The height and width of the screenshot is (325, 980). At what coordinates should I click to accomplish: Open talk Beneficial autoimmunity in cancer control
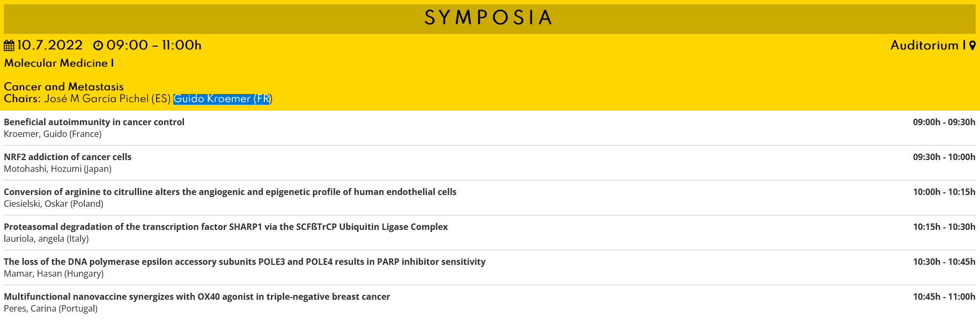coord(94,122)
